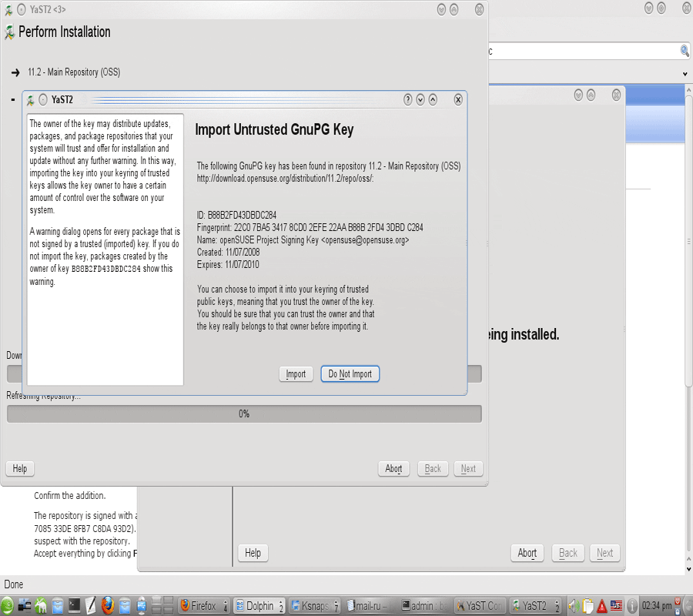
Task: Click Next in the background YaST window
Action: 604,553
